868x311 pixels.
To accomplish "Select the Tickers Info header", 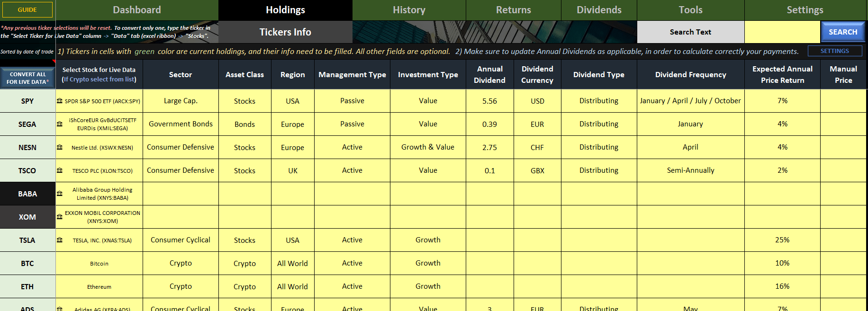I will [285, 32].
